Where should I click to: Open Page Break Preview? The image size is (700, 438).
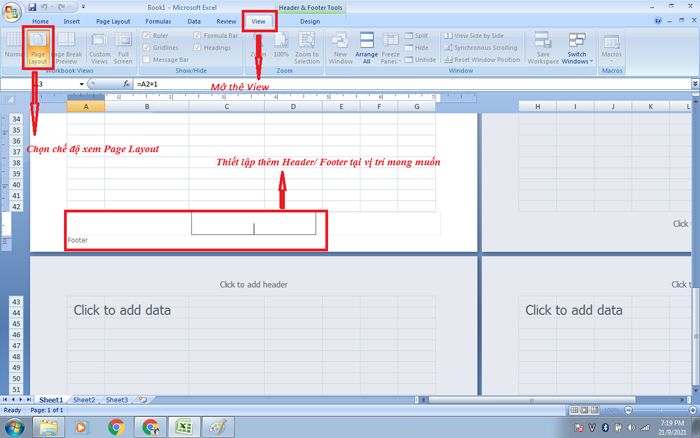click(x=67, y=47)
